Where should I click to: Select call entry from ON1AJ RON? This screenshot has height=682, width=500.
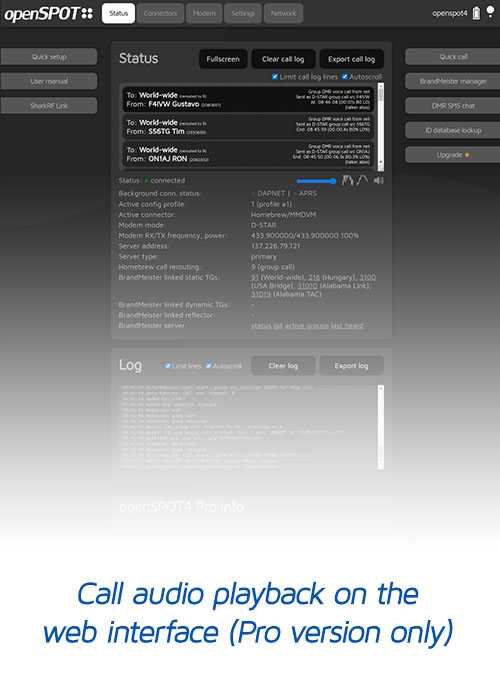click(x=248, y=154)
